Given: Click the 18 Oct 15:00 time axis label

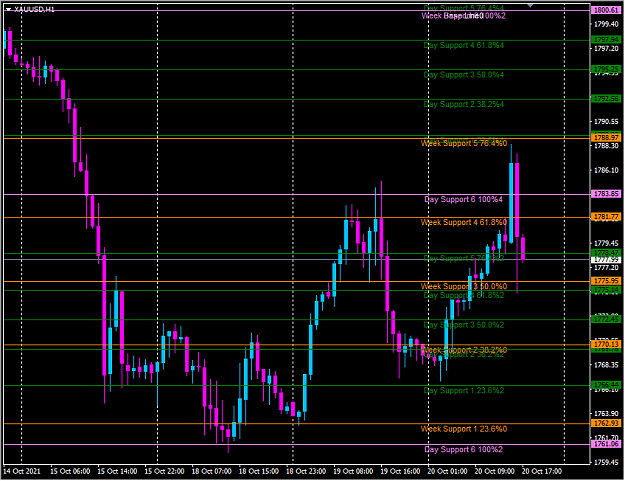Looking at the screenshot, I should (x=259, y=471).
